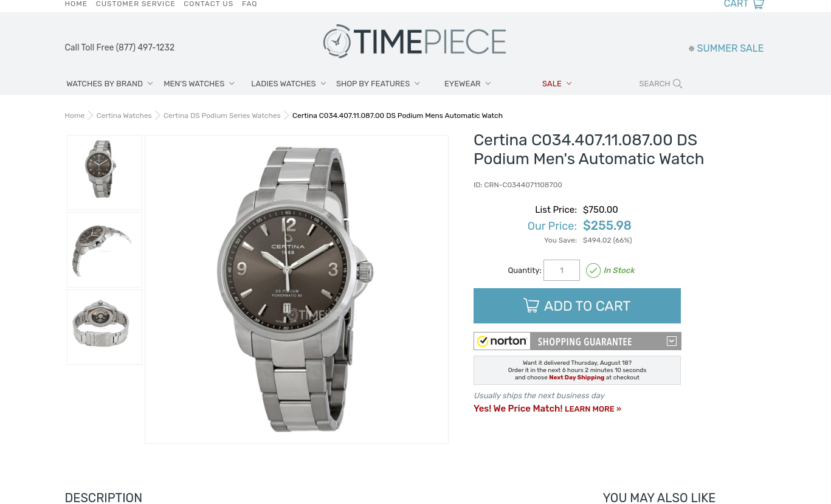Screen dimensions: 831x504
Task: Open the Eyewear menu
Action: click(467, 84)
